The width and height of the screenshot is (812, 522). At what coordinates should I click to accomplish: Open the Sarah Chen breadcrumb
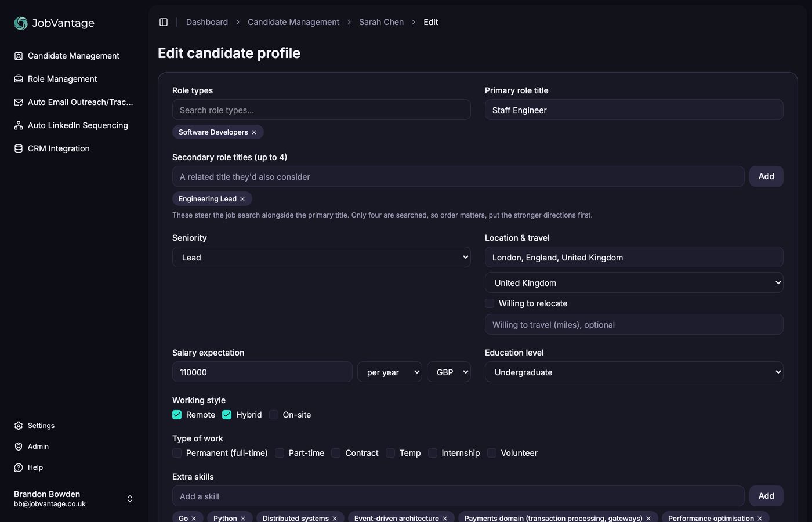pyautogui.click(x=381, y=22)
